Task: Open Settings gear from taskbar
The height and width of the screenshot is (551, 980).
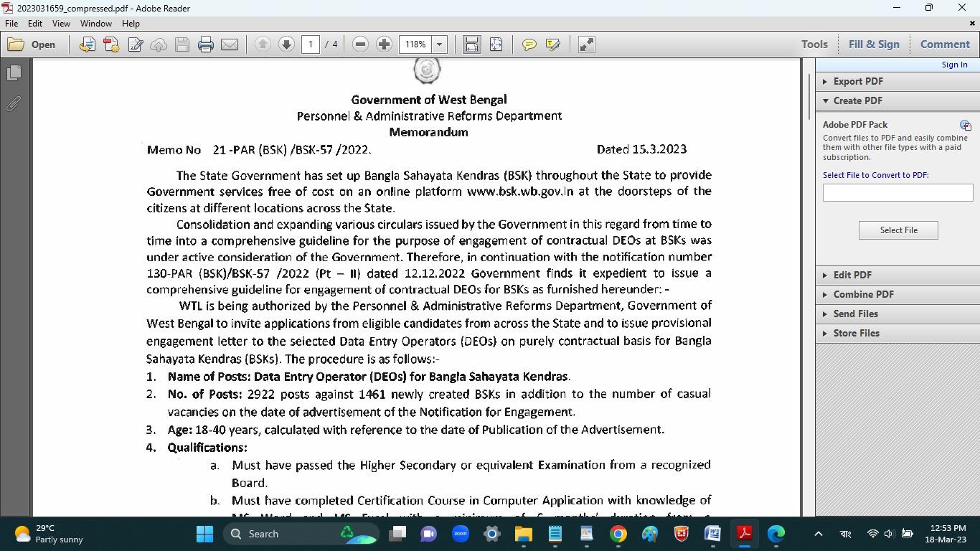Action: [x=492, y=534]
